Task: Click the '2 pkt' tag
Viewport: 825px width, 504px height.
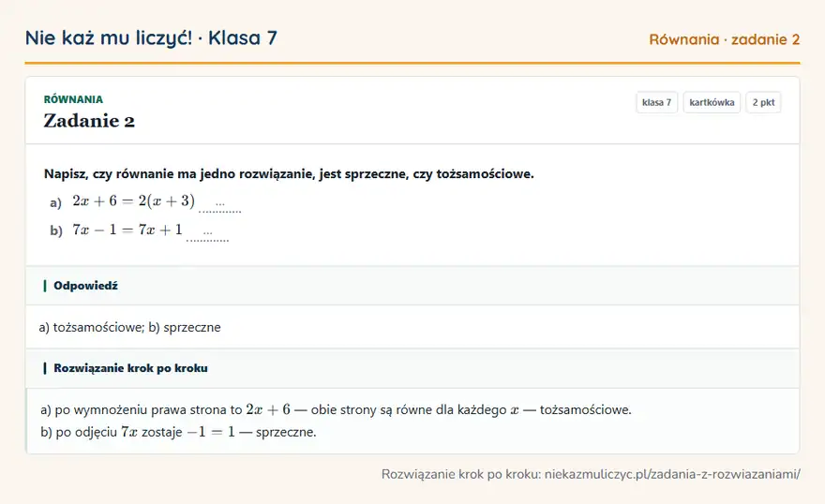Action: tap(763, 102)
